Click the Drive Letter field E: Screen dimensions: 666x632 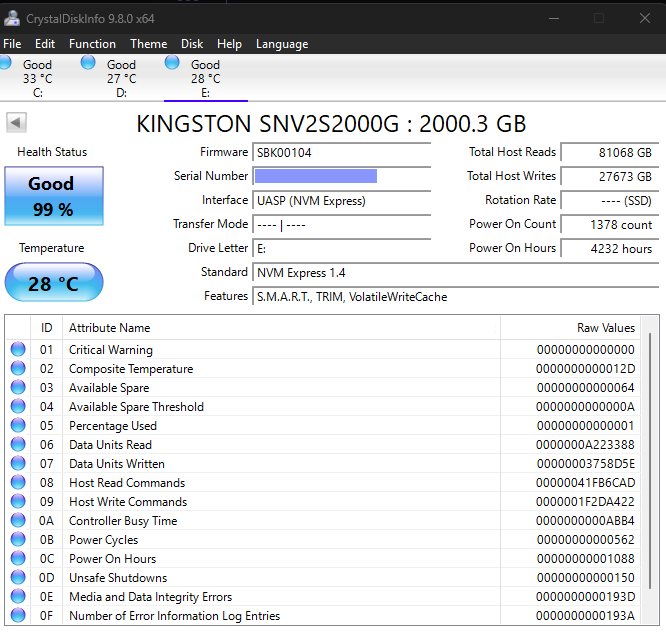[342, 248]
